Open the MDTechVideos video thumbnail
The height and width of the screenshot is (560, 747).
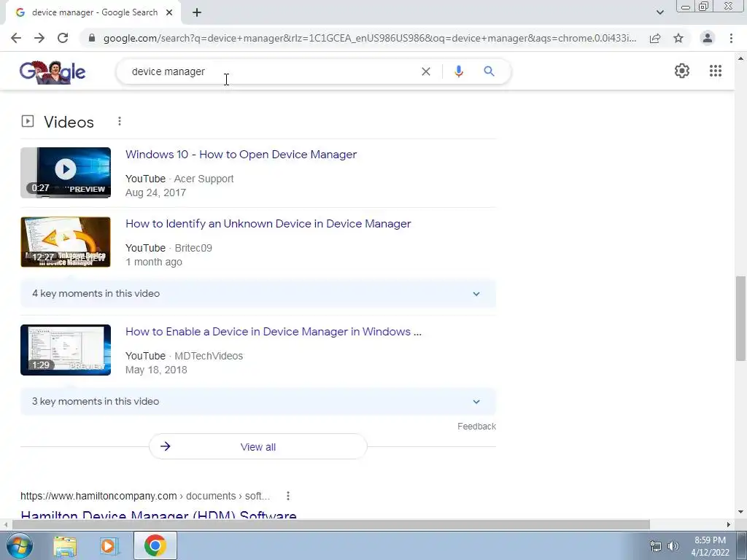(66, 350)
